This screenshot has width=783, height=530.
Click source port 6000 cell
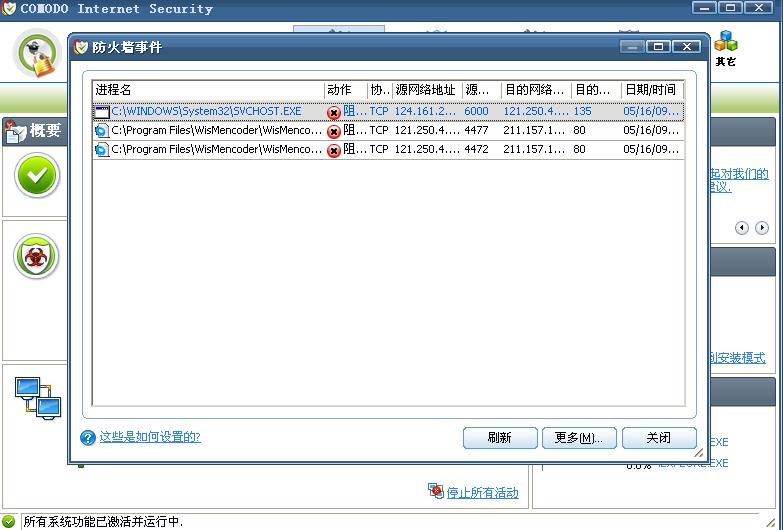click(x=476, y=111)
